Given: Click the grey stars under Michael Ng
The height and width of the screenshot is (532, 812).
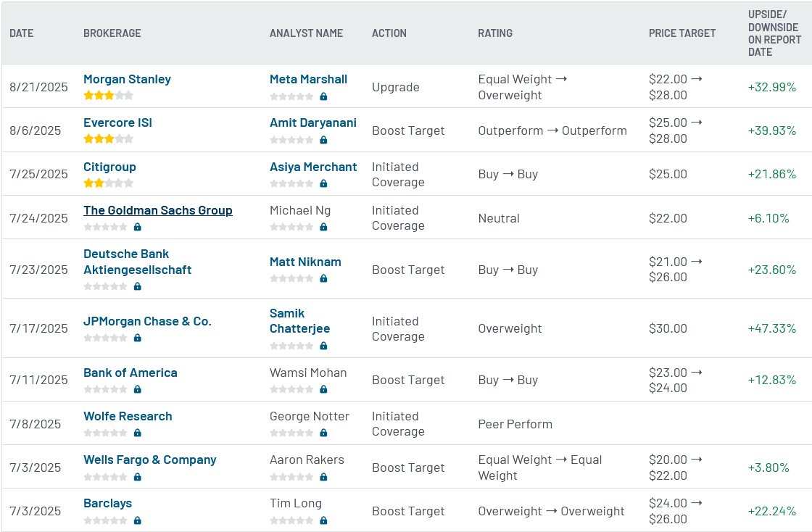Looking at the screenshot, I should coord(291,227).
